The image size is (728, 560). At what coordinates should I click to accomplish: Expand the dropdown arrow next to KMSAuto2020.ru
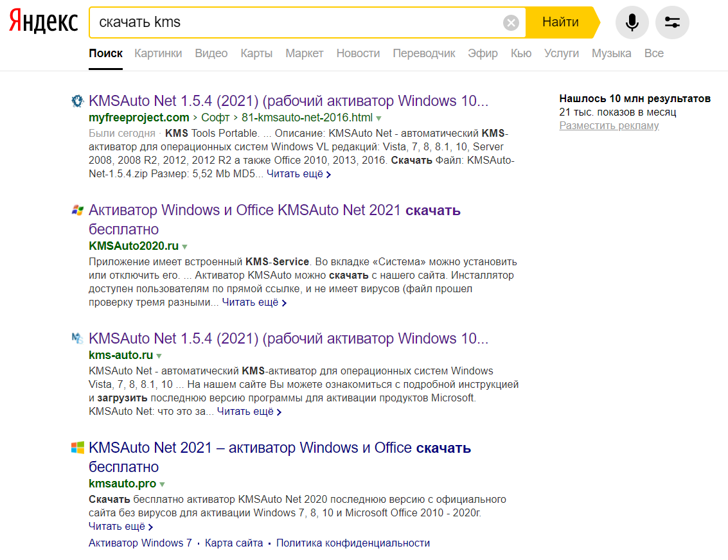pos(185,247)
